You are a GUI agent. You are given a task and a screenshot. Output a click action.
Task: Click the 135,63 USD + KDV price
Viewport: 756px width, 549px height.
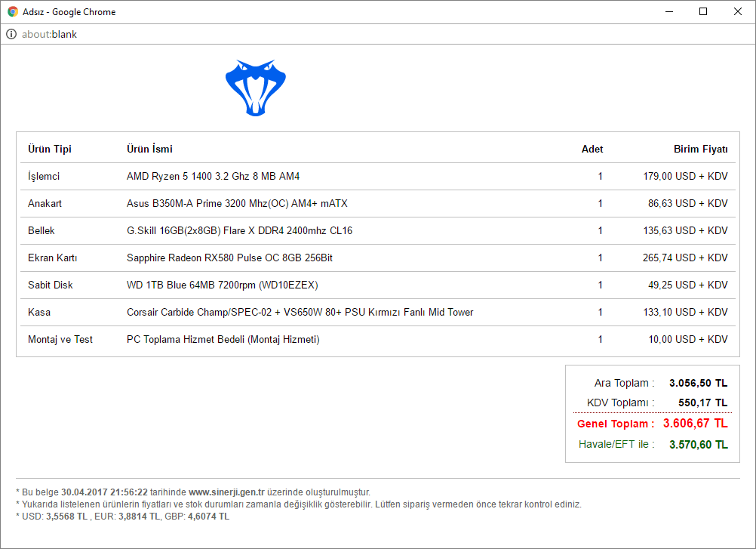685,230
